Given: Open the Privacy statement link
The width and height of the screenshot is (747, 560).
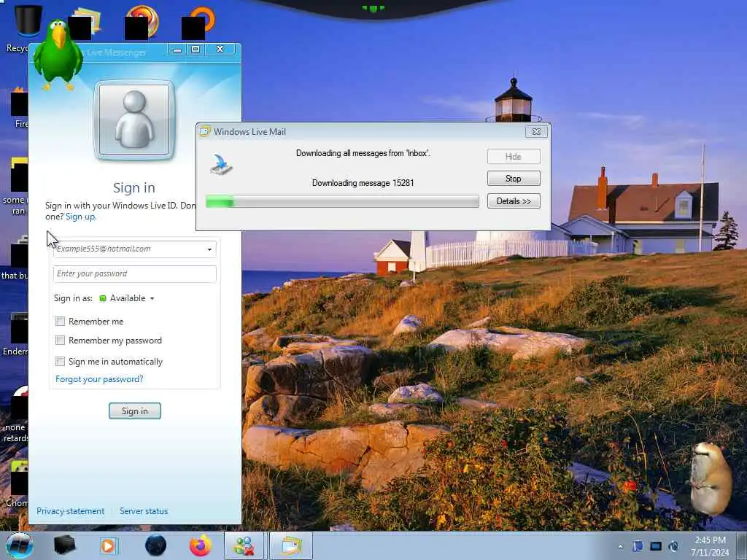Looking at the screenshot, I should [x=71, y=511].
